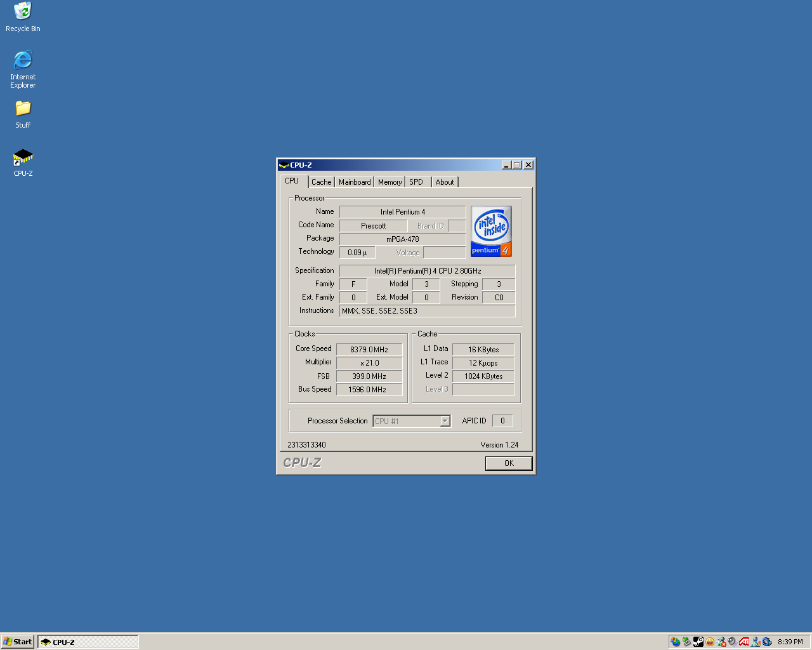Open the Start menu
This screenshot has width=812, height=650.
18,642
